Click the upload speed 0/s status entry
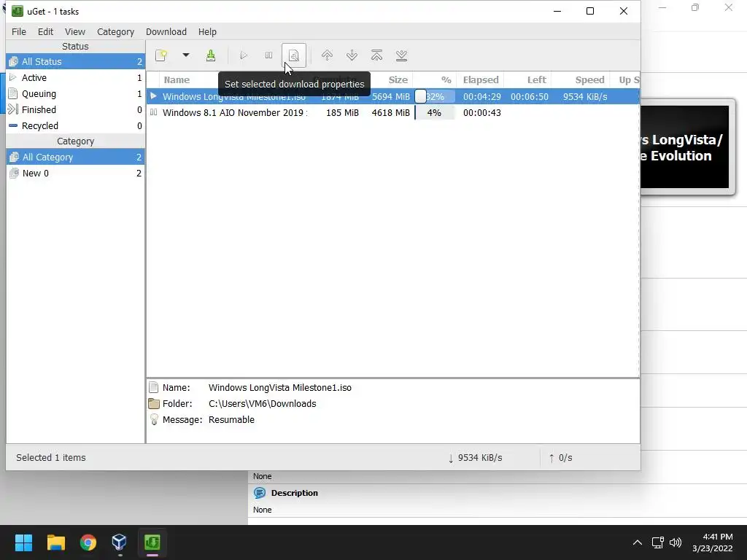747x560 pixels. [561, 458]
